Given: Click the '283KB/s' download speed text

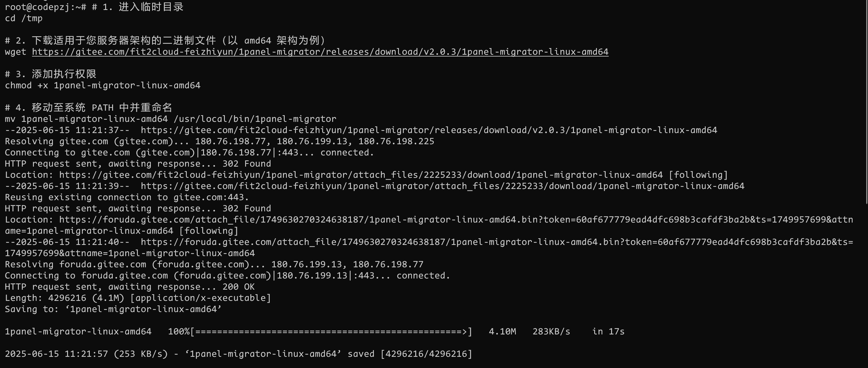Looking at the screenshot, I should pyautogui.click(x=551, y=332).
